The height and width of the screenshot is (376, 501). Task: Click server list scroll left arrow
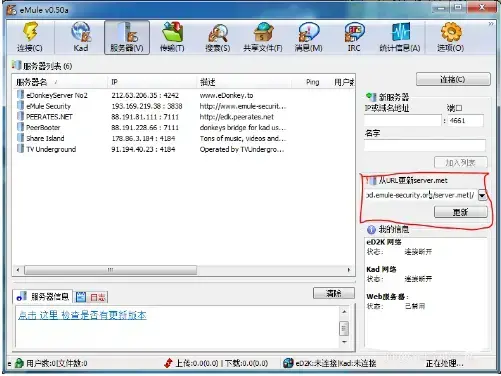click(x=18, y=270)
